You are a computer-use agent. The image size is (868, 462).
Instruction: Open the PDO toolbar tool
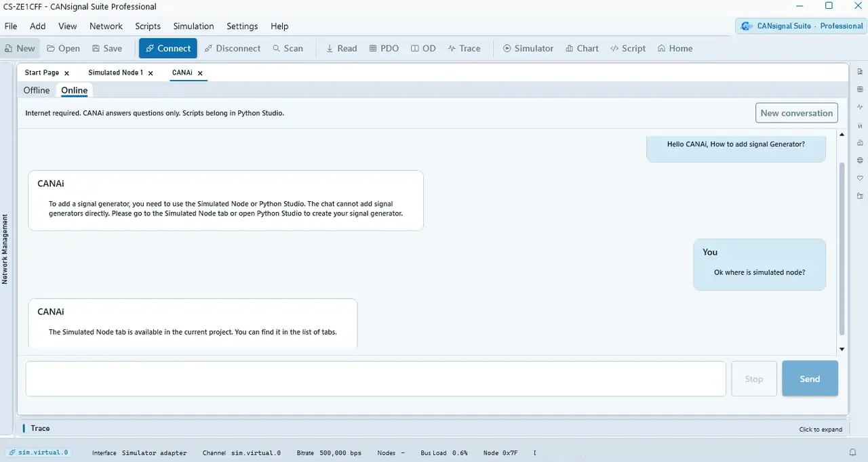tap(384, 48)
